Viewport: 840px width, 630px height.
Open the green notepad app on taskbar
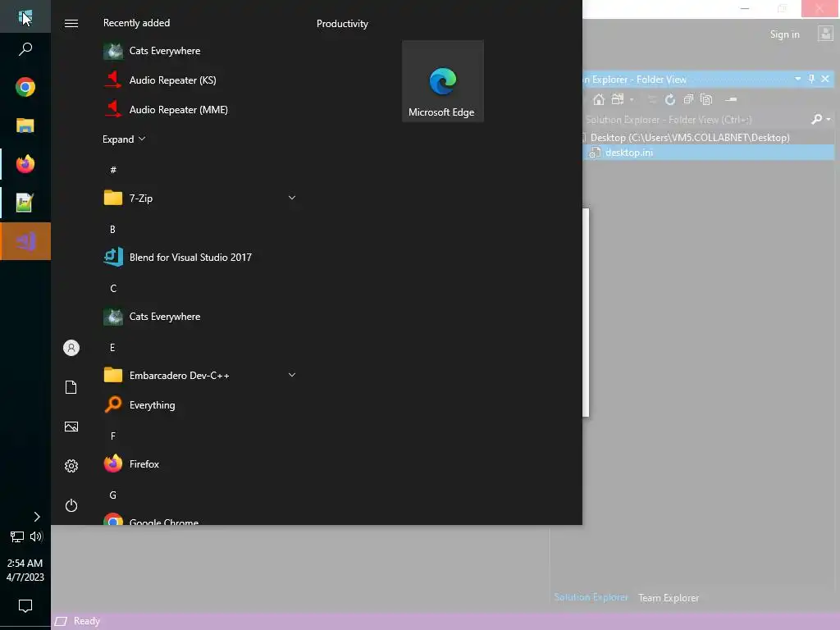[x=25, y=203]
